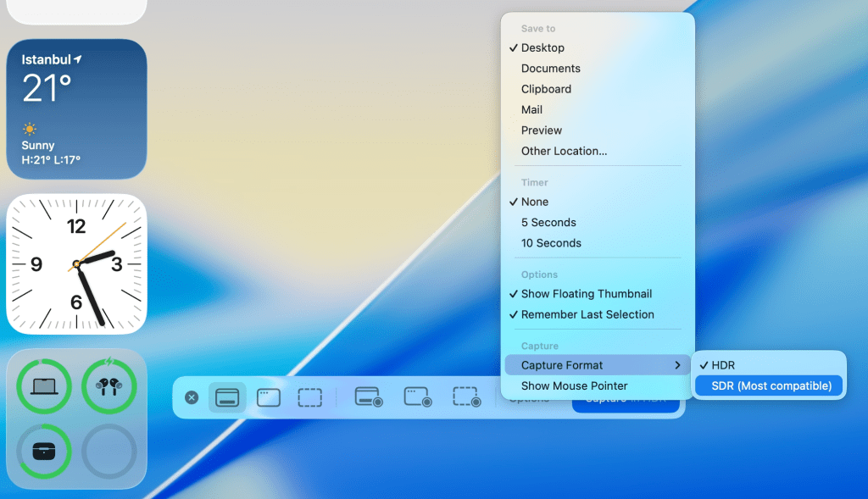Toggle Remember Last Selection option
The height and width of the screenshot is (499, 868).
point(587,314)
